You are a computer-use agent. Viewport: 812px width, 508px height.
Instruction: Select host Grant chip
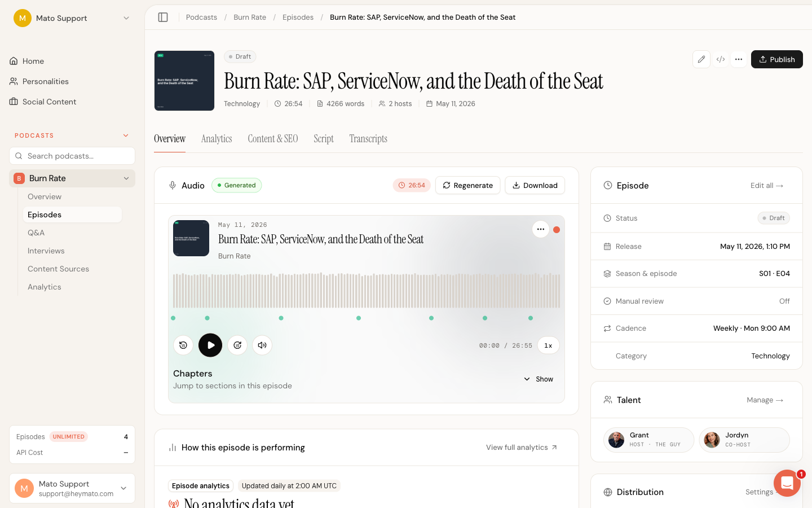point(649,440)
